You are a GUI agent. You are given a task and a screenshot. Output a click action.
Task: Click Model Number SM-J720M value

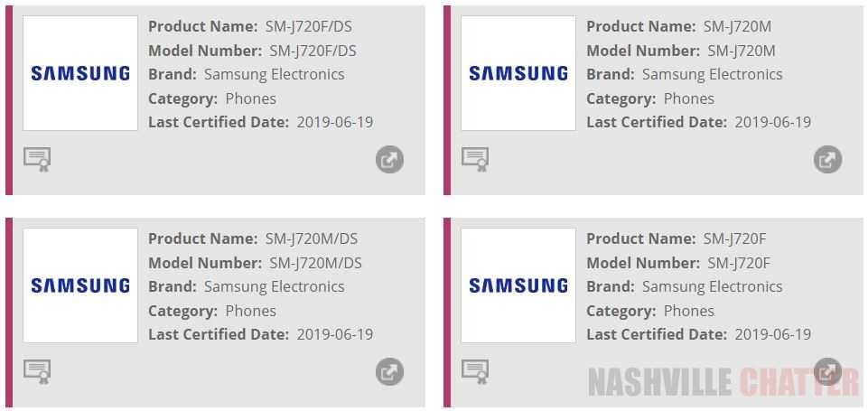pos(741,51)
